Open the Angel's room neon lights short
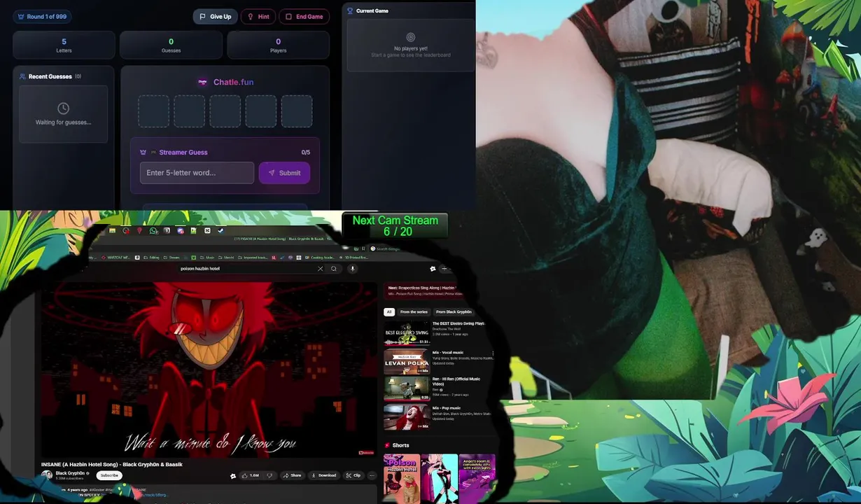The image size is (861, 504). click(477, 479)
